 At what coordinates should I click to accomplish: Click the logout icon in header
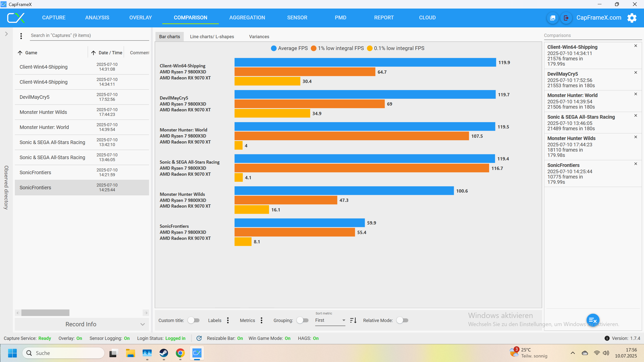566,18
